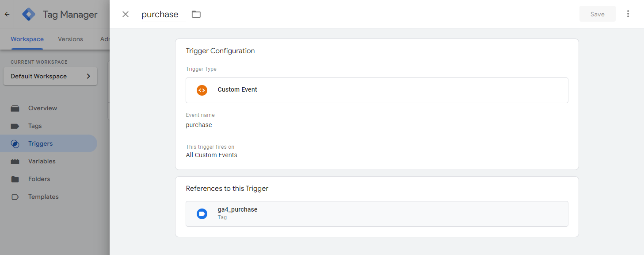The height and width of the screenshot is (255, 644).
Task: Select Triggers in the sidebar
Action: point(40,143)
